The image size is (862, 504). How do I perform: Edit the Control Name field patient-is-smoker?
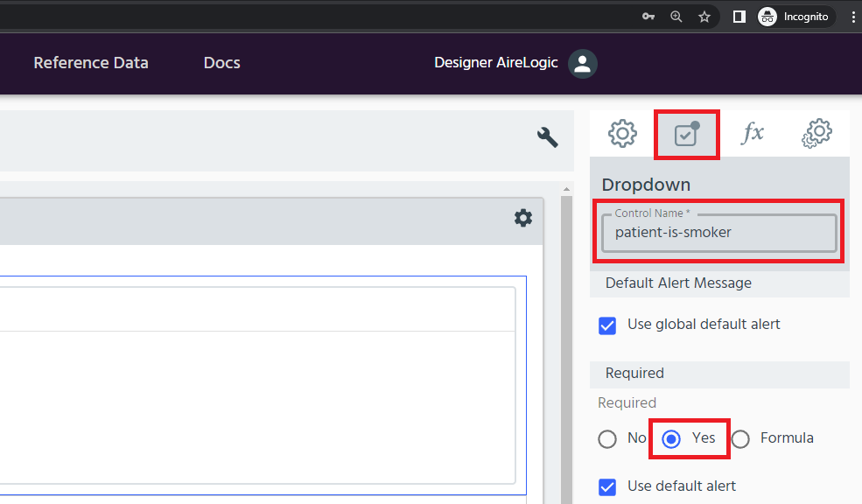coord(719,233)
